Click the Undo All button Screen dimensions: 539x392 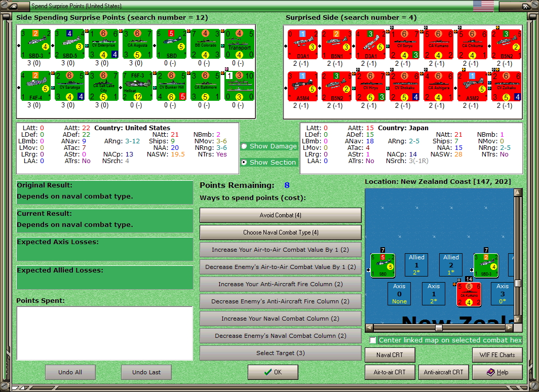[70, 372]
